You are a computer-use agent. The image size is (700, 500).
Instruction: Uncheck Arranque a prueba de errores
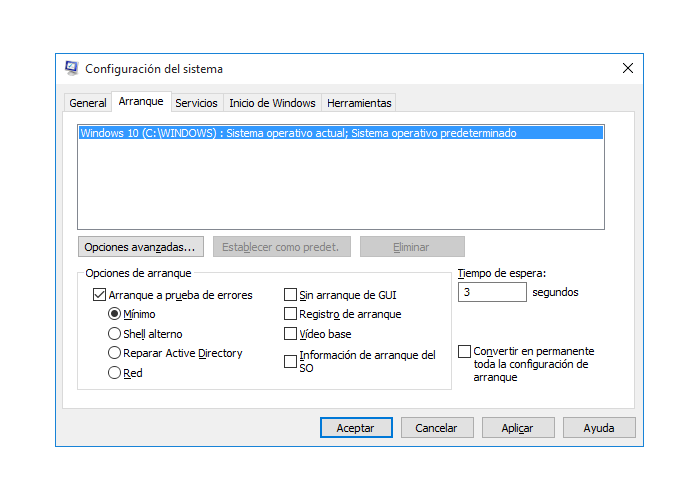[x=99, y=295]
